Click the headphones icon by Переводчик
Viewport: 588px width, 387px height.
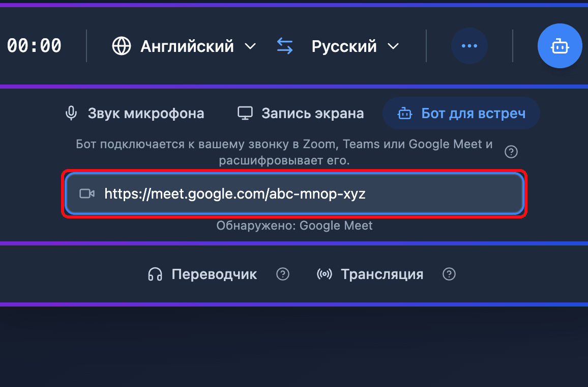coord(155,274)
